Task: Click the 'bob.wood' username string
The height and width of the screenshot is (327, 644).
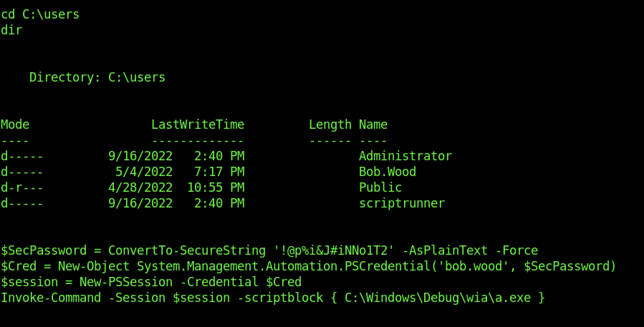Action: [473, 266]
